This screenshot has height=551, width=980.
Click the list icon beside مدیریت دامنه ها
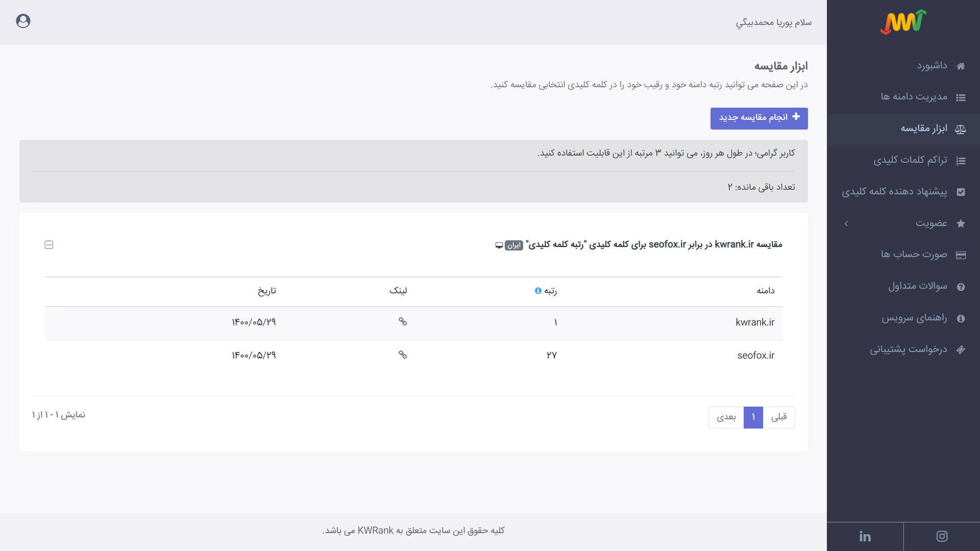click(961, 97)
